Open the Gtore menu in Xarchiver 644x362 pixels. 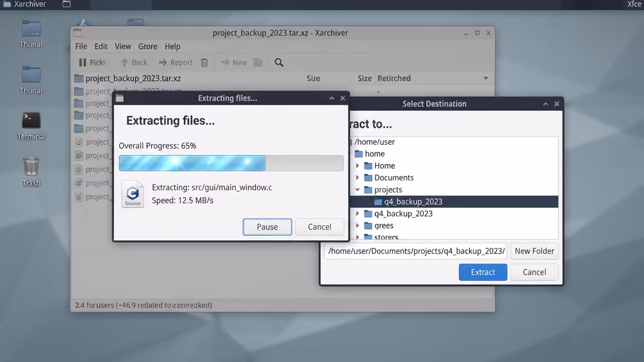coord(147,46)
